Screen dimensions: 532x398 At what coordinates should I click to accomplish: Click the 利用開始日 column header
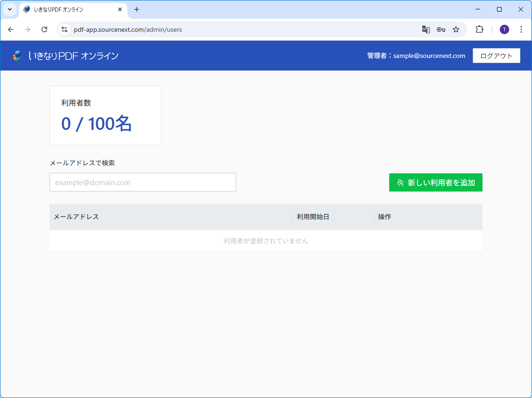(x=313, y=217)
